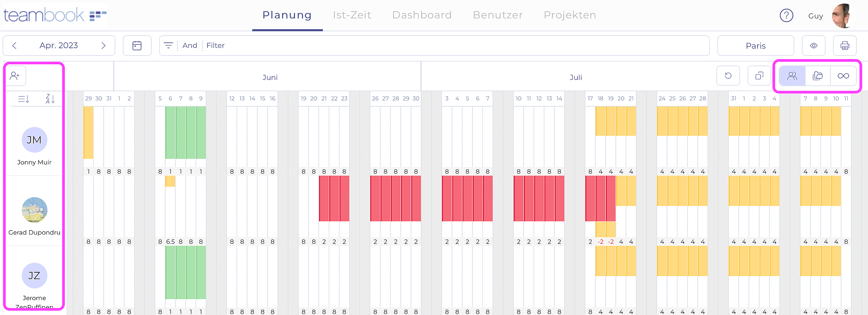Click the printer icon
This screenshot has width=868, height=315.
click(845, 45)
